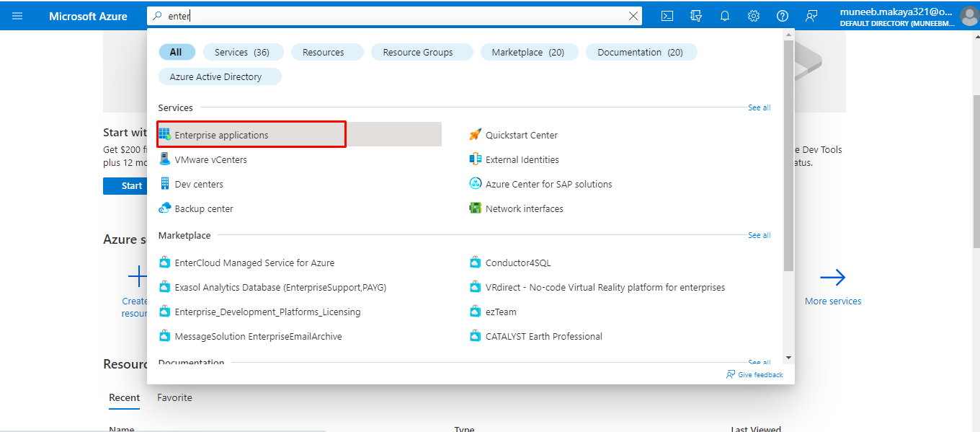Image resolution: width=980 pixels, height=432 pixels.
Task: Filter results by Services (36)
Action: coord(242,52)
